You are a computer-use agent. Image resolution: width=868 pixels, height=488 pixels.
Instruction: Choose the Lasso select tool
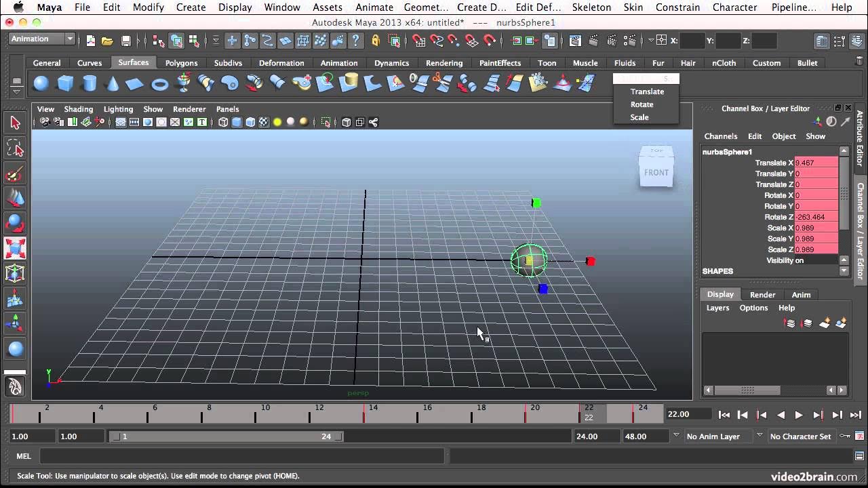coord(15,148)
